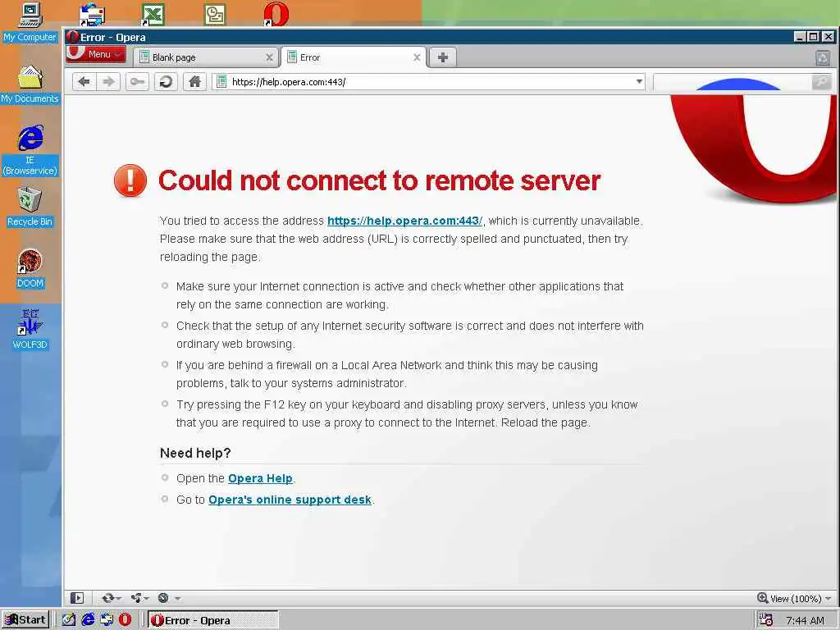
Task: Follow the https://help.opera.com:443/ link
Action: [404, 221]
